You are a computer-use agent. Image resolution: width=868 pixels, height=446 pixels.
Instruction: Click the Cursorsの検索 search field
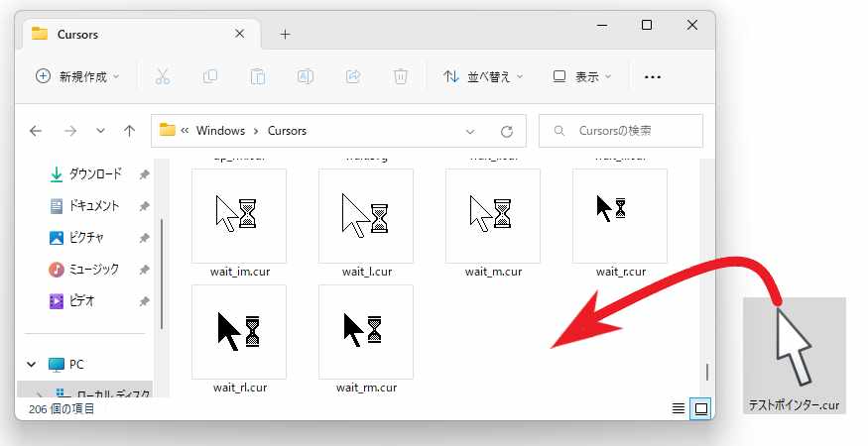[x=621, y=131]
